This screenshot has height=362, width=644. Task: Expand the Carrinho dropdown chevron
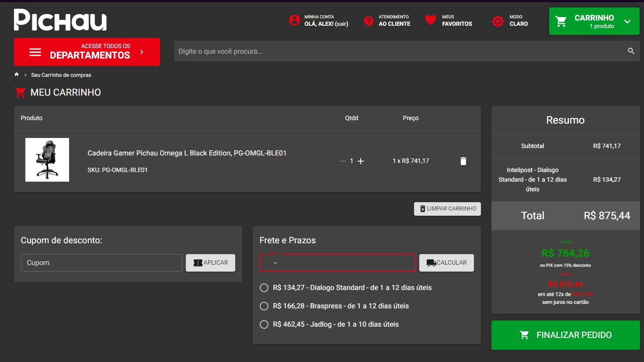tap(627, 21)
